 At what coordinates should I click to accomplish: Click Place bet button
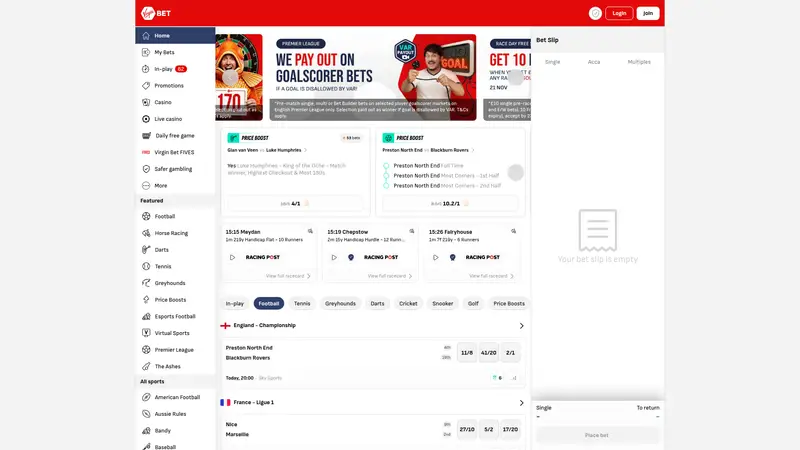click(597, 435)
